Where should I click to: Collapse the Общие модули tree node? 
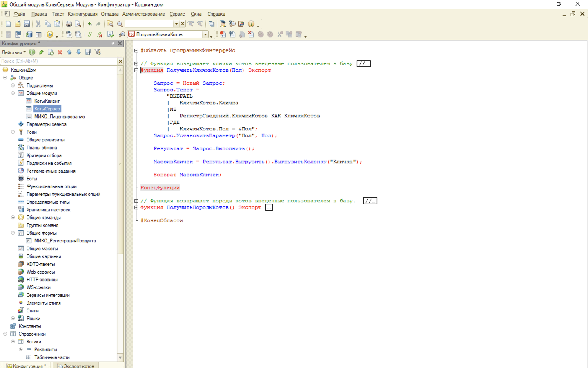(13, 93)
